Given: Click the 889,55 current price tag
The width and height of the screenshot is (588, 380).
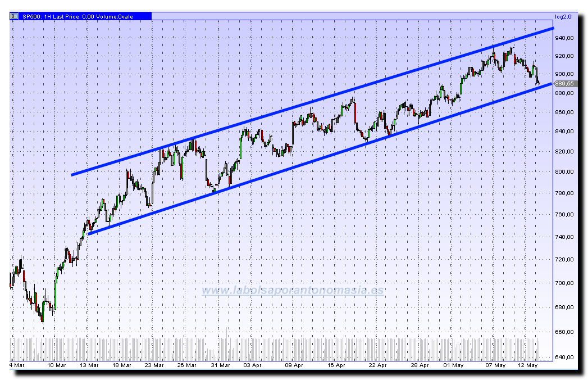Looking at the screenshot, I should (564, 84).
